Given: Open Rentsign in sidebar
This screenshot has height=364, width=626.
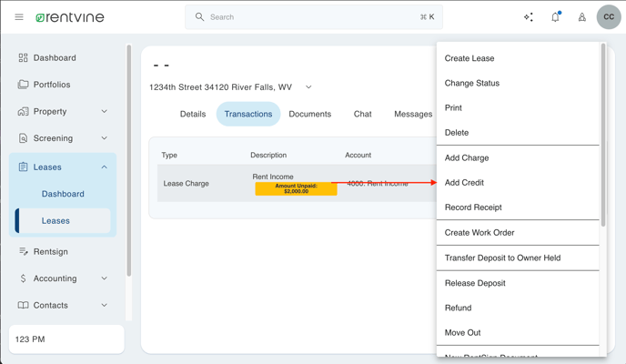Looking at the screenshot, I should tap(50, 252).
